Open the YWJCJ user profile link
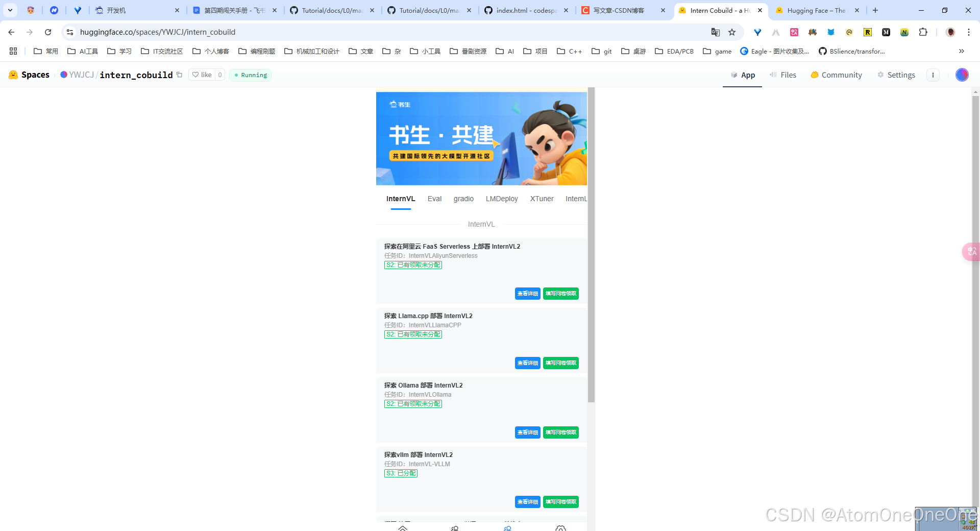The image size is (980, 531). click(x=81, y=75)
